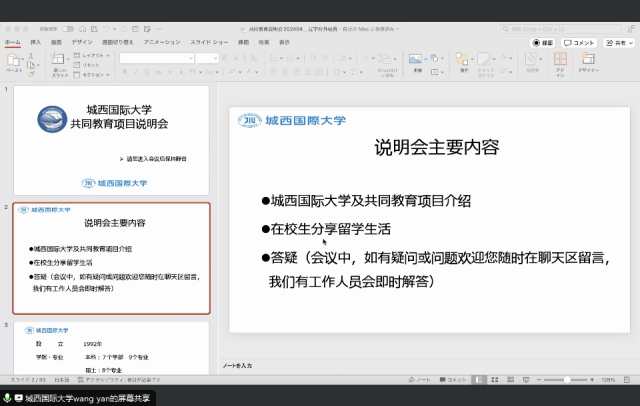640x406 pixels.
Task: Open the Transitions (画面切り替え) ribbon tab
Action: point(118,42)
